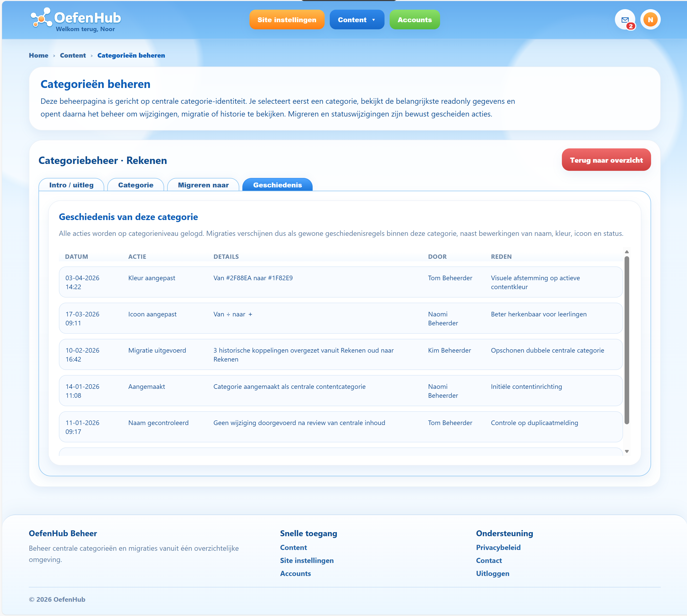
Task: Switch to the Migreren naar tab
Action: click(x=203, y=185)
